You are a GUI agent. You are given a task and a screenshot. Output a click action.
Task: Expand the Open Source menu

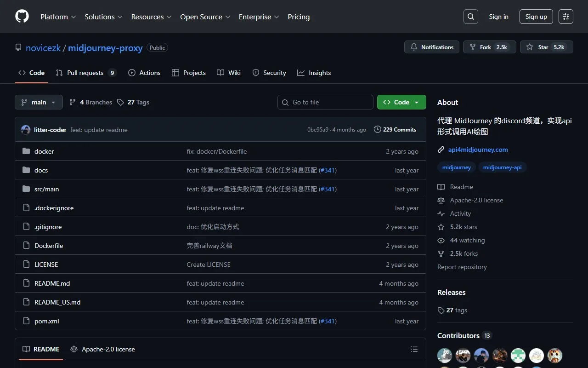point(205,17)
